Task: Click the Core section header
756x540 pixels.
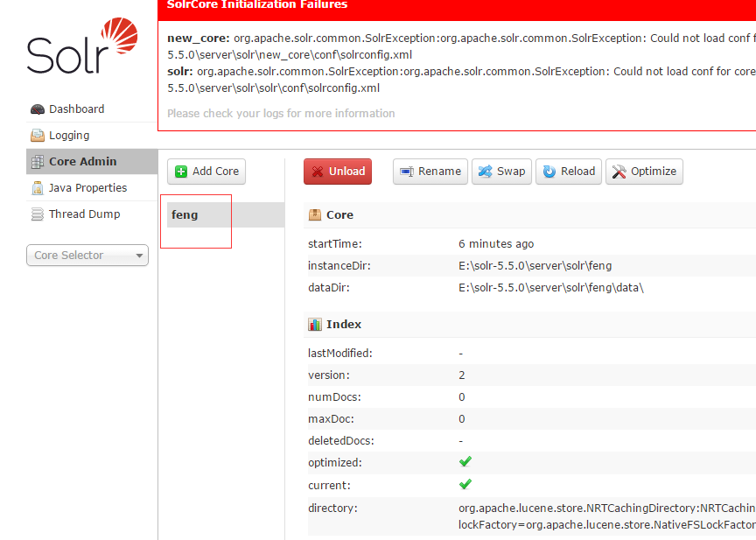Action: coord(529,215)
